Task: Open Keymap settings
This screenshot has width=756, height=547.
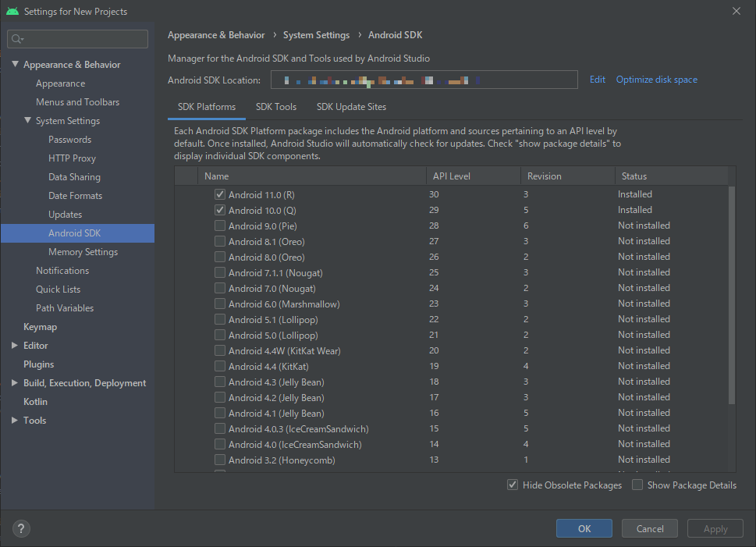Action: (40, 326)
